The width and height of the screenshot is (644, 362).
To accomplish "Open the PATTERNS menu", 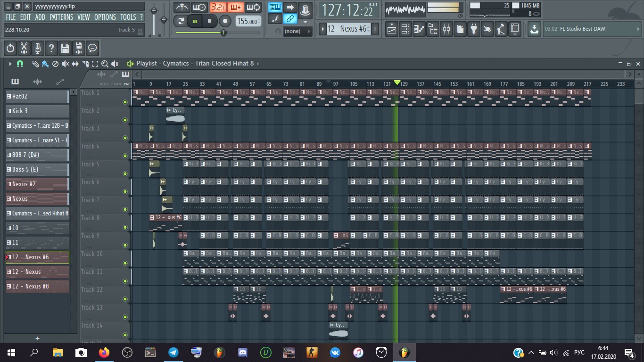I will [x=61, y=17].
